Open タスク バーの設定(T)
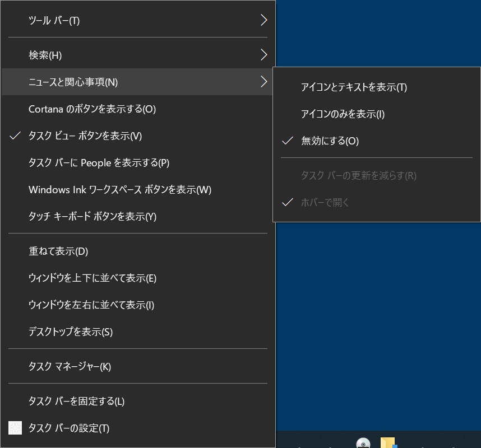Image resolution: width=481 pixels, height=448 pixels. (137, 428)
